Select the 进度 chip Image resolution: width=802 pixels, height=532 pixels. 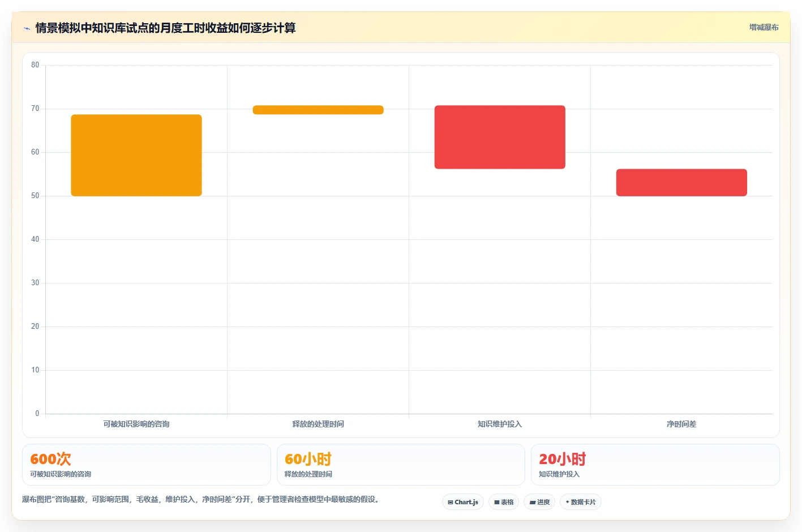pyautogui.click(x=539, y=502)
